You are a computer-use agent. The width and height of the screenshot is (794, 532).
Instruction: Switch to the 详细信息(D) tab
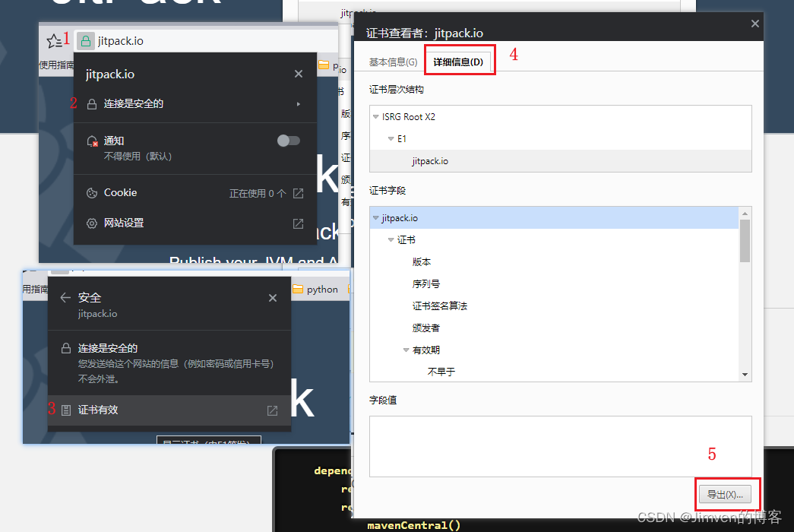[x=458, y=62]
